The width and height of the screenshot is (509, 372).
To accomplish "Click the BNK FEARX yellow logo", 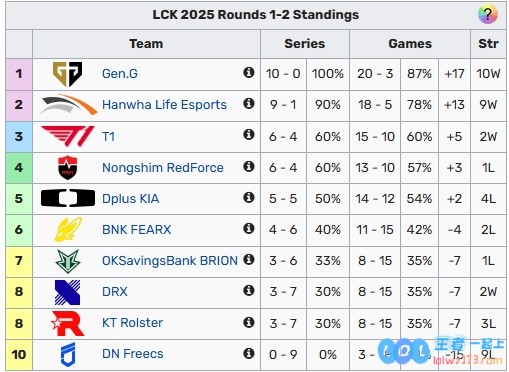I will pos(68,229).
